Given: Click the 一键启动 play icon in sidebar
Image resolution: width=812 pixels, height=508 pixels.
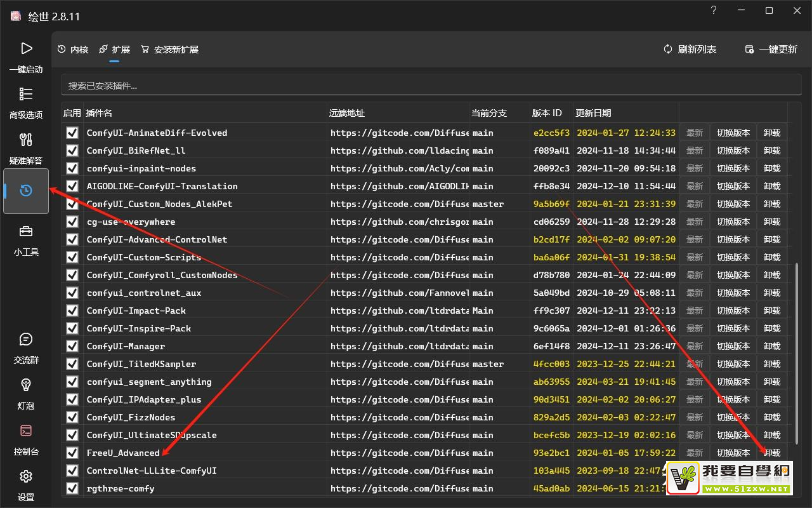Looking at the screenshot, I should [26, 49].
